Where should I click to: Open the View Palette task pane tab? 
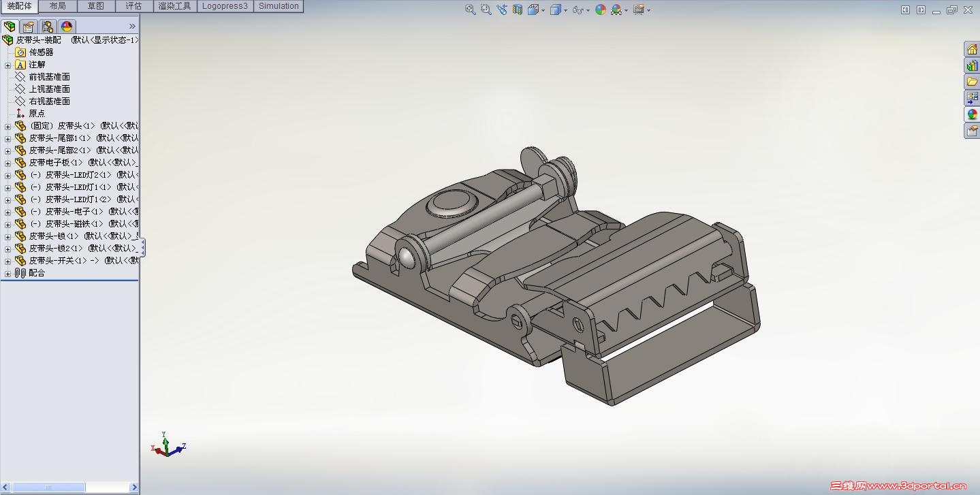[972, 98]
